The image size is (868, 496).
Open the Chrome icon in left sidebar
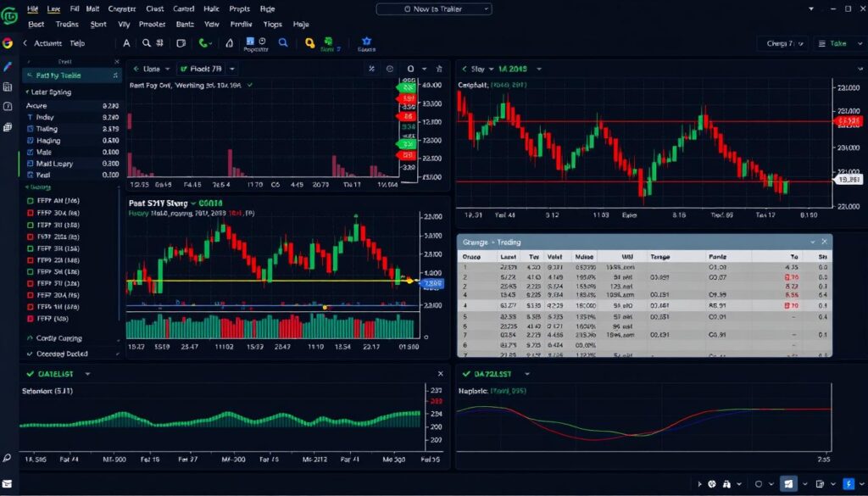point(8,43)
